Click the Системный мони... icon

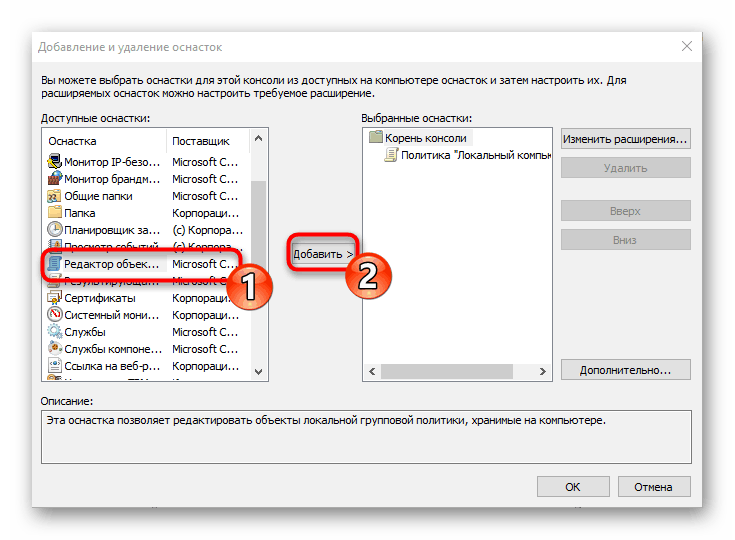click(55, 315)
